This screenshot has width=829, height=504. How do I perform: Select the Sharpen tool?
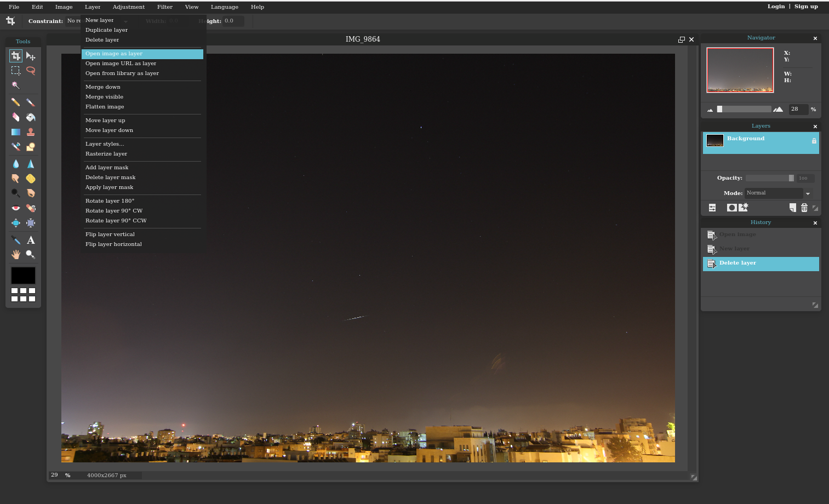pyautogui.click(x=31, y=164)
